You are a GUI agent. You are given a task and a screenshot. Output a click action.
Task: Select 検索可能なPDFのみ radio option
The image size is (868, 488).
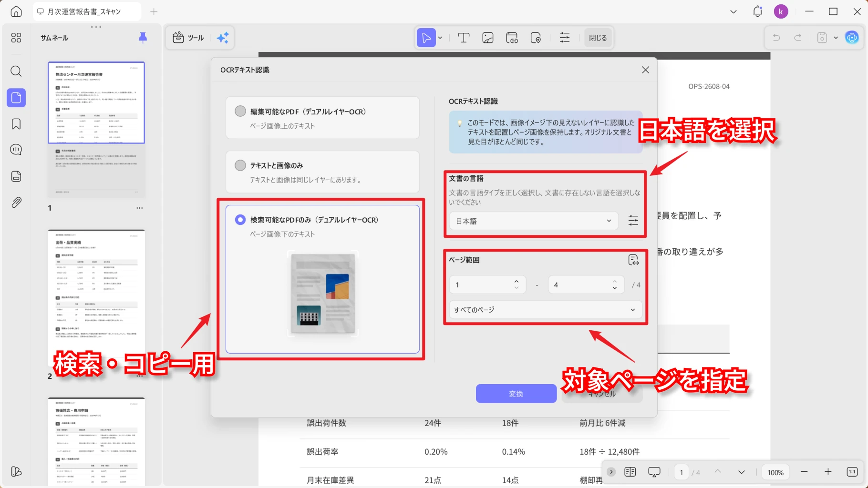pyautogui.click(x=240, y=220)
